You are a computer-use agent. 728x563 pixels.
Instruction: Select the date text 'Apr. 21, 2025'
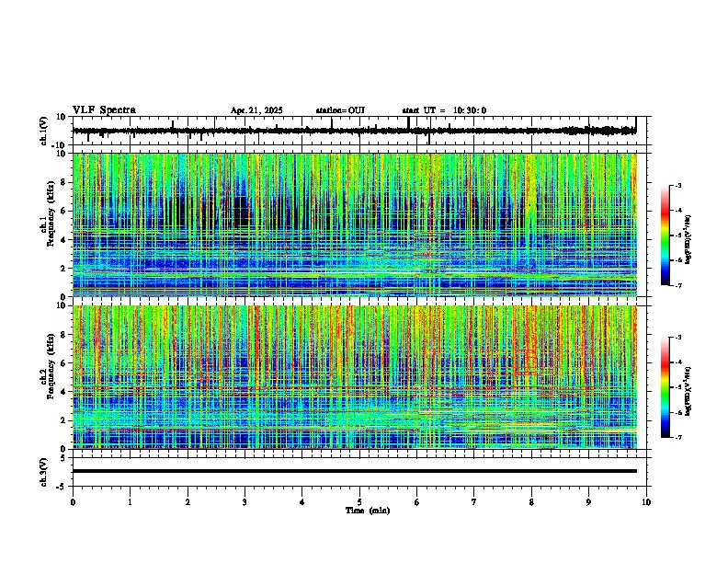click(256, 110)
